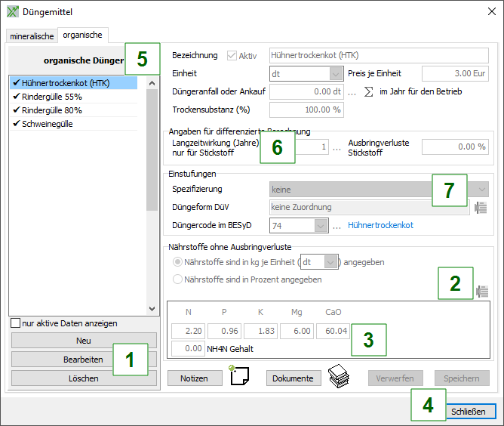Click the list icon above the nutrient table
The height and width of the screenshot is (426, 504).
click(482, 291)
